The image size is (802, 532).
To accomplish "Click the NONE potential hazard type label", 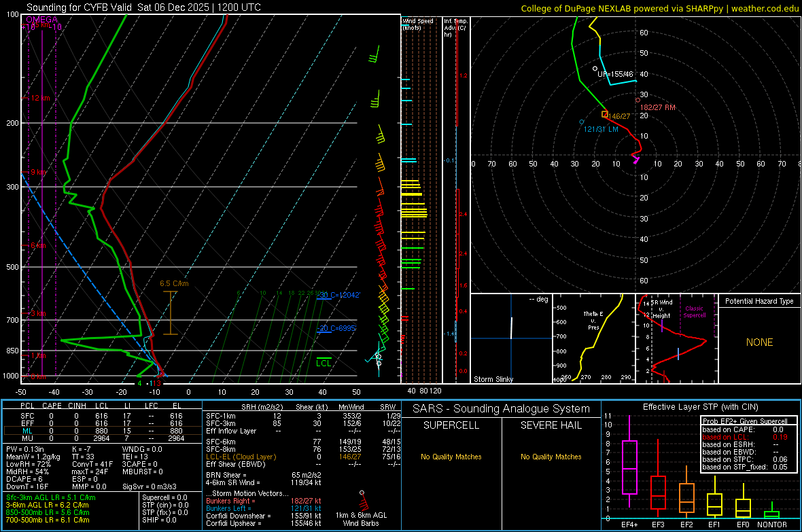I will [x=759, y=342].
